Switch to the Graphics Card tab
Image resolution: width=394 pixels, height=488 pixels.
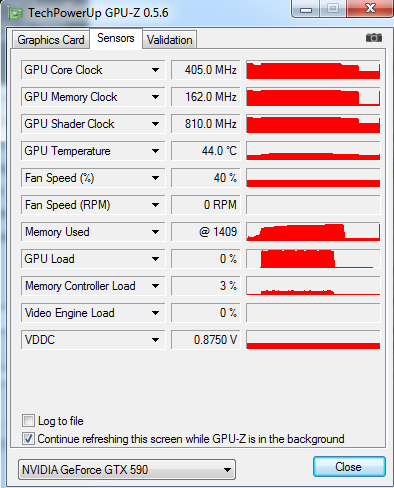(51, 40)
